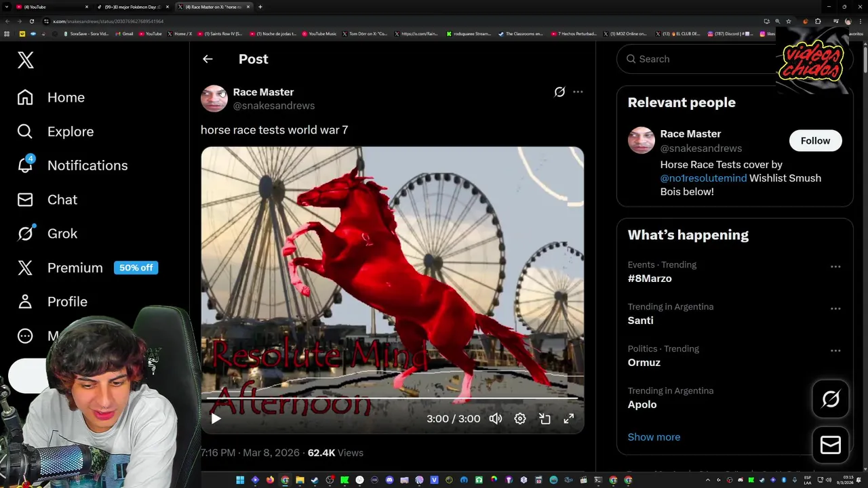This screenshot has width=868, height=488.
Task: Open Chat from the sidebar
Action: pos(47,199)
